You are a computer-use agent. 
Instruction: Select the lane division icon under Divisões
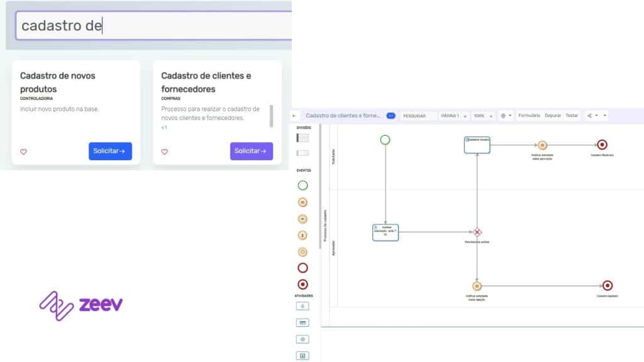[x=303, y=153]
